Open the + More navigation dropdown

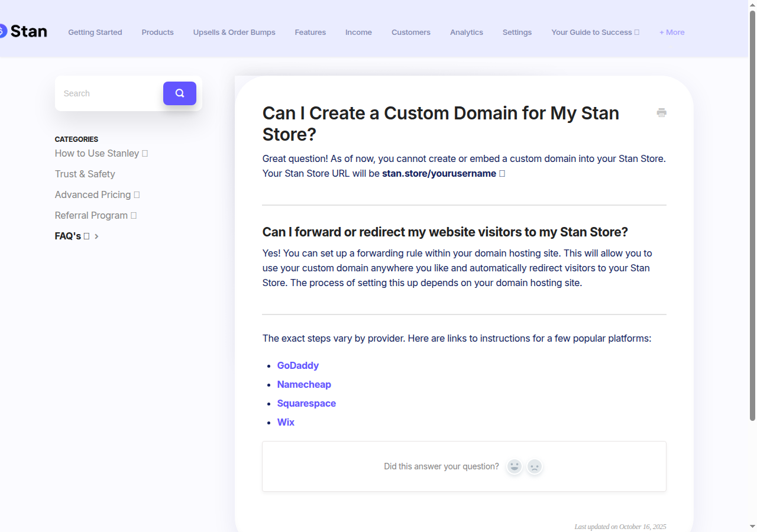(672, 33)
